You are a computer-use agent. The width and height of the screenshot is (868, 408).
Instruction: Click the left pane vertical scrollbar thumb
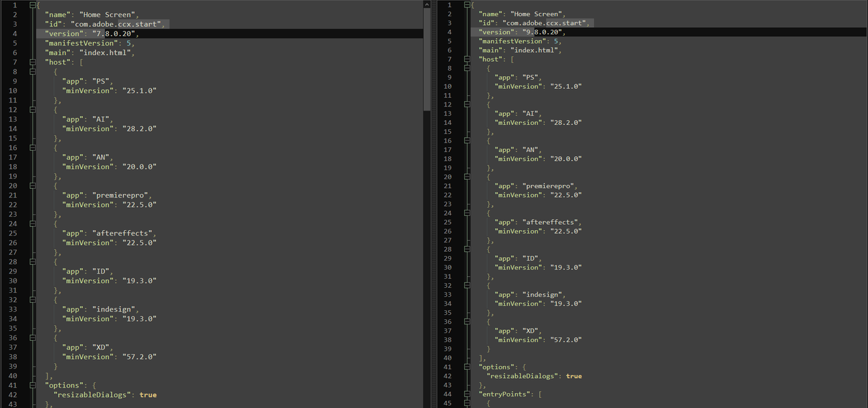coord(427,60)
